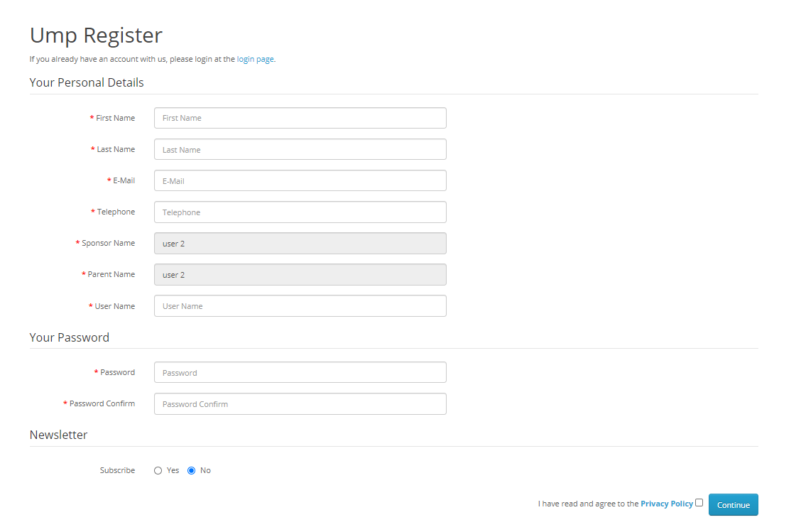
Task: Open the Privacy Policy link
Action: [x=666, y=504]
